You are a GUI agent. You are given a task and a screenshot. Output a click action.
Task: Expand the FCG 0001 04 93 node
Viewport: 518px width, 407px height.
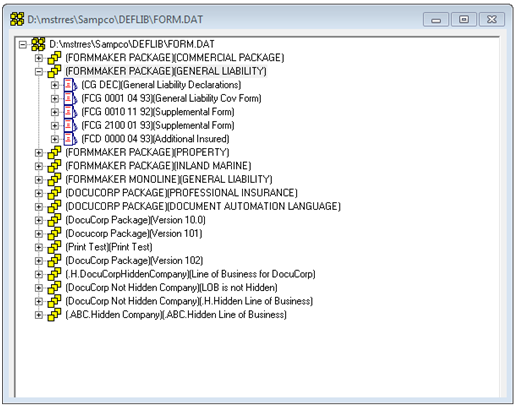point(55,99)
